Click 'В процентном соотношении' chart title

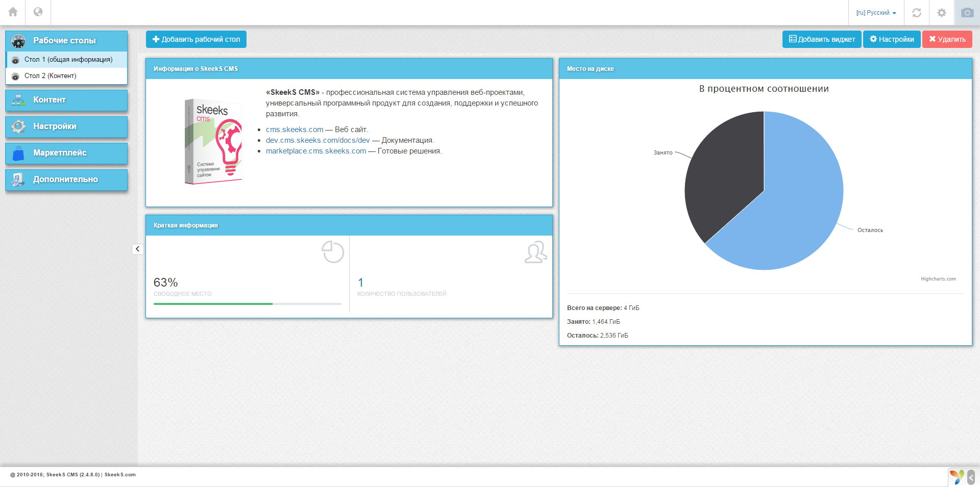(764, 89)
